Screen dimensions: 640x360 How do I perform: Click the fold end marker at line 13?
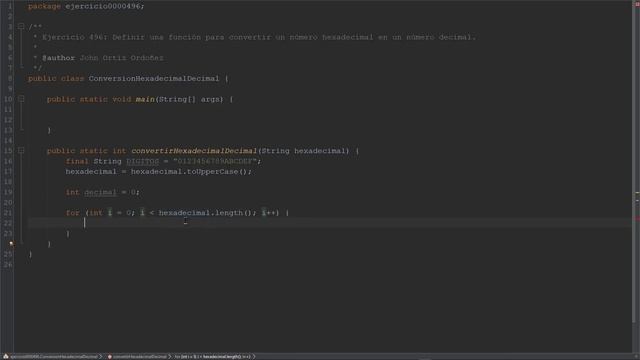(x=21, y=130)
